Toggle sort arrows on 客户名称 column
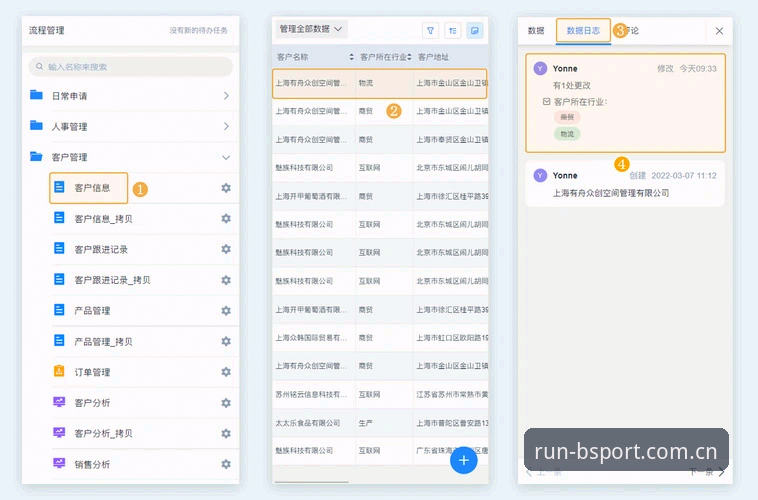 (x=351, y=57)
